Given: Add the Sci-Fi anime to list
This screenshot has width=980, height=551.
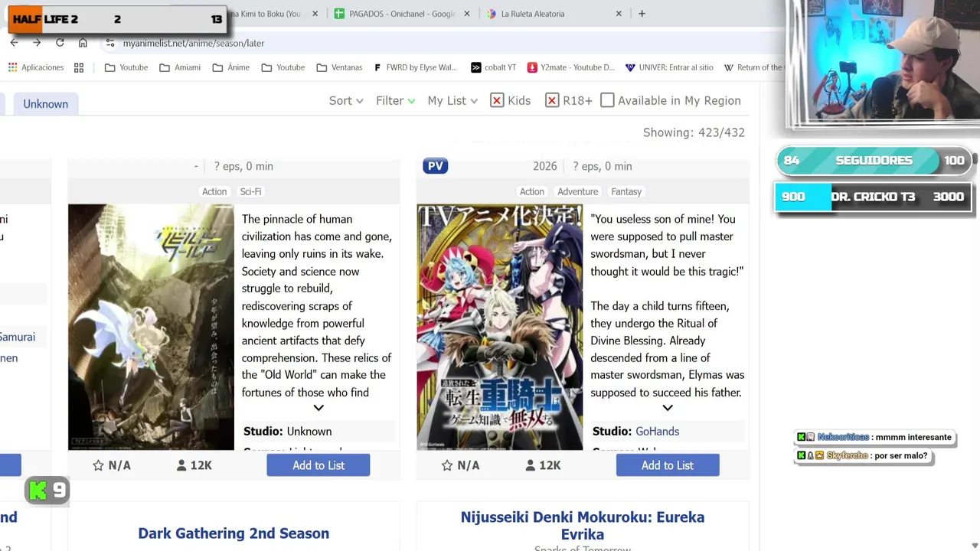Looking at the screenshot, I should [318, 465].
